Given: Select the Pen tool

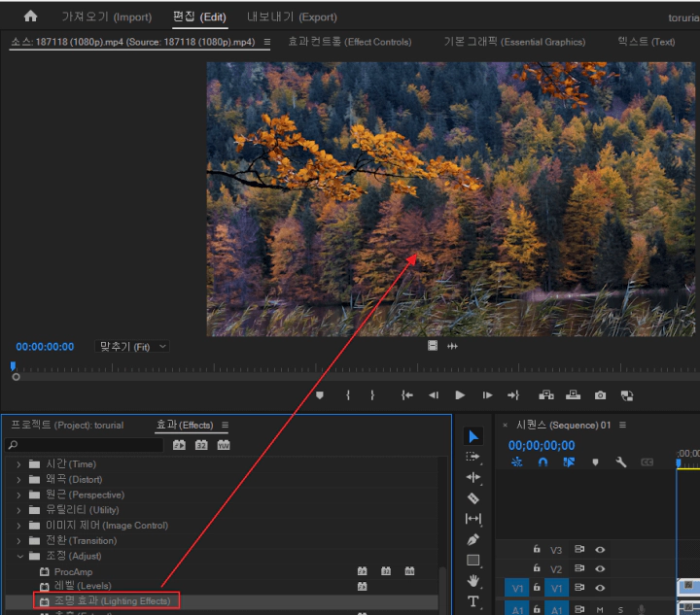Looking at the screenshot, I should pyautogui.click(x=473, y=539).
